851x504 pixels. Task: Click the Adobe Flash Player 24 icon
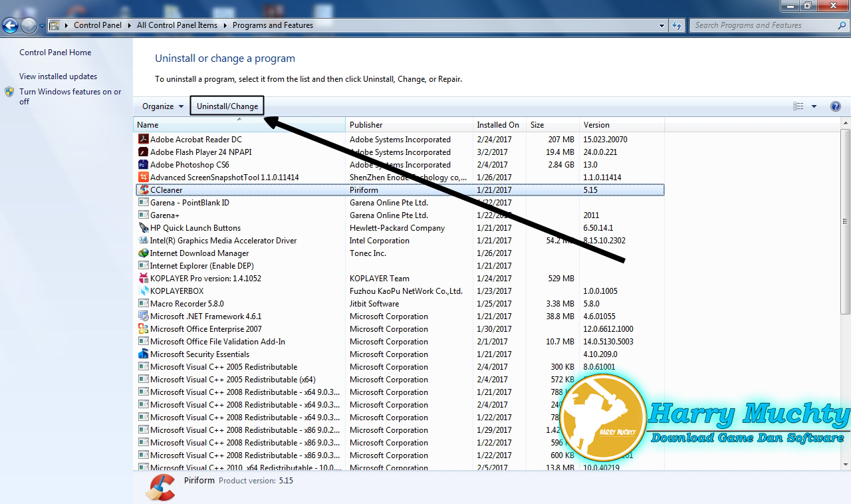[143, 152]
